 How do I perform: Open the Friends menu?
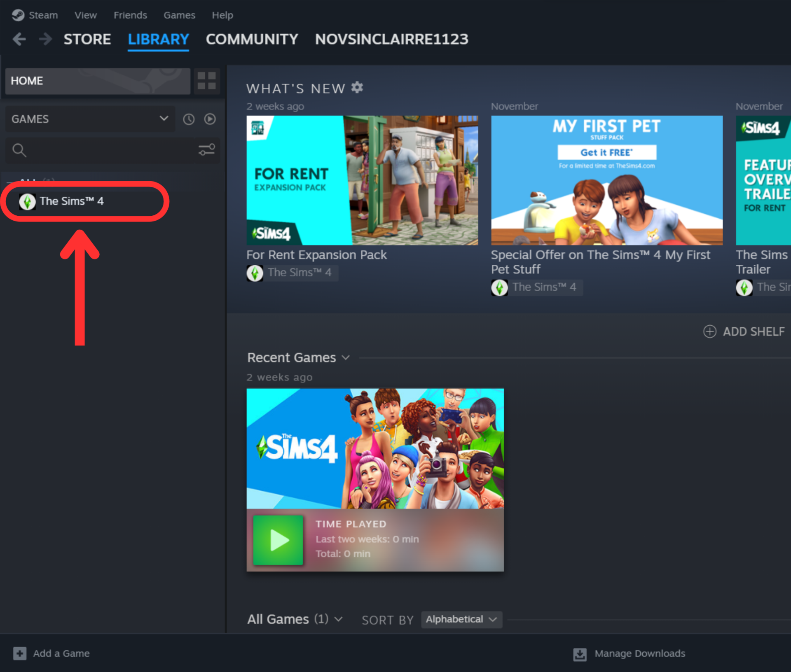(130, 15)
